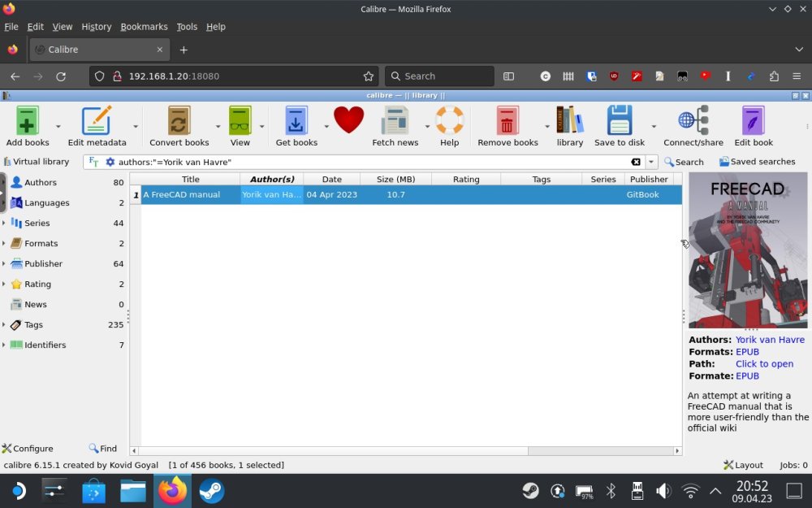Click Configure in tag browser

(28, 449)
